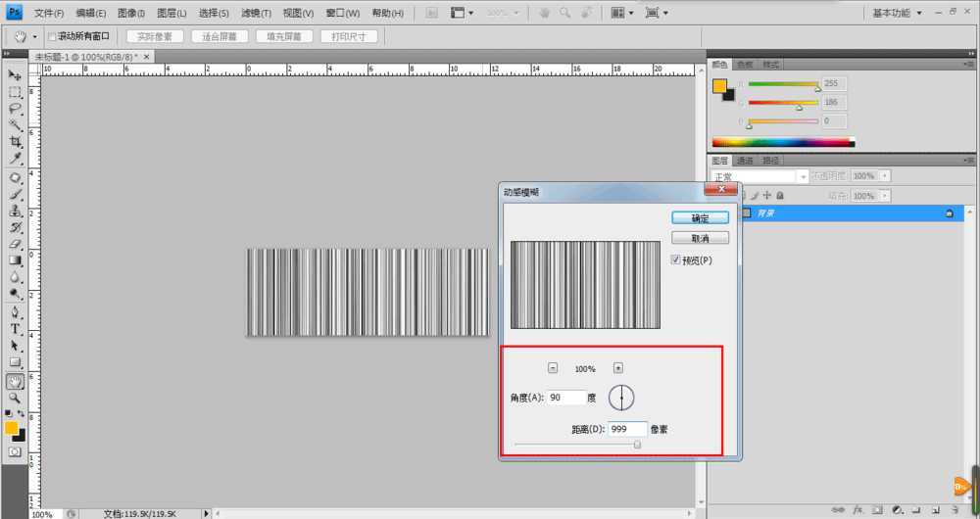Select the Move tool in toolbox
The image size is (980, 519).
[15, 75]
